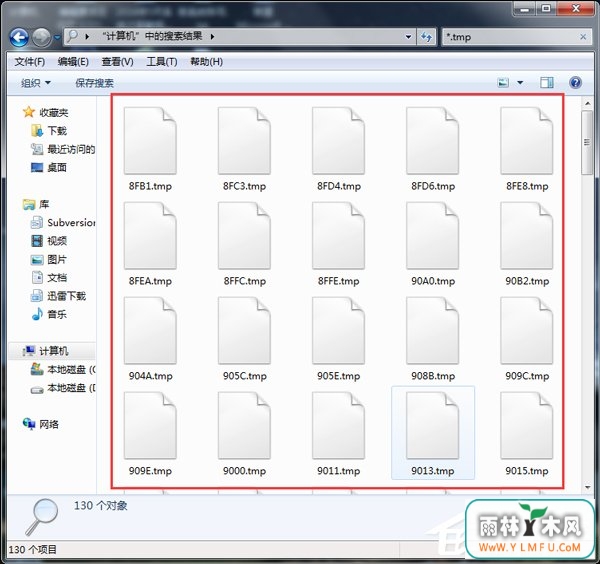600x564 pixels.
Task: Open the view options dropdown arrow
Action: point(520,83)
